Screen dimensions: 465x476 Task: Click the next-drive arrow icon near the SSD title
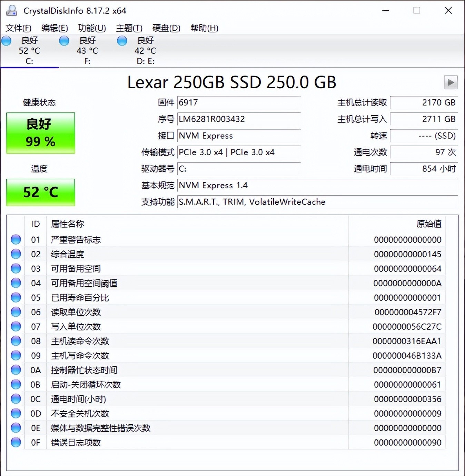(450, 82)
